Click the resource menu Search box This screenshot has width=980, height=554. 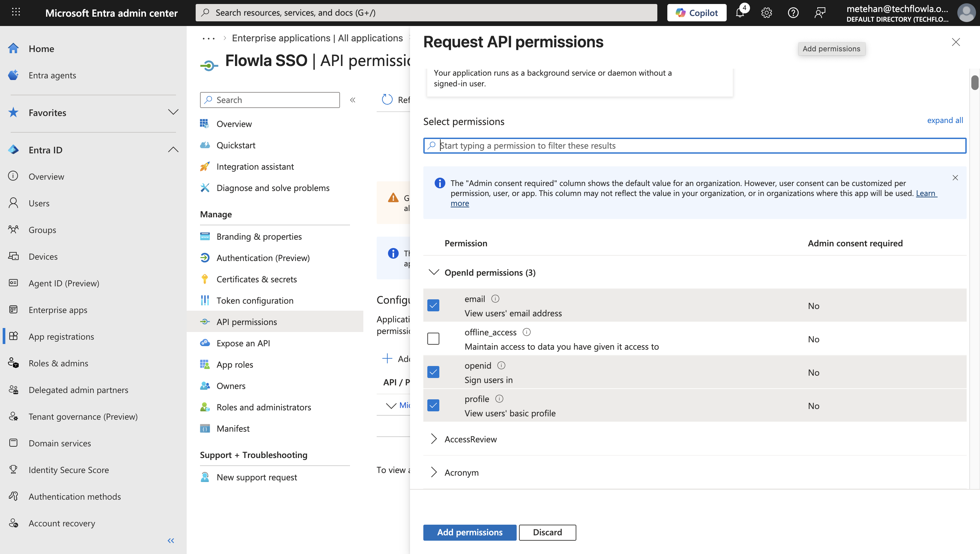tap(270, 100)
